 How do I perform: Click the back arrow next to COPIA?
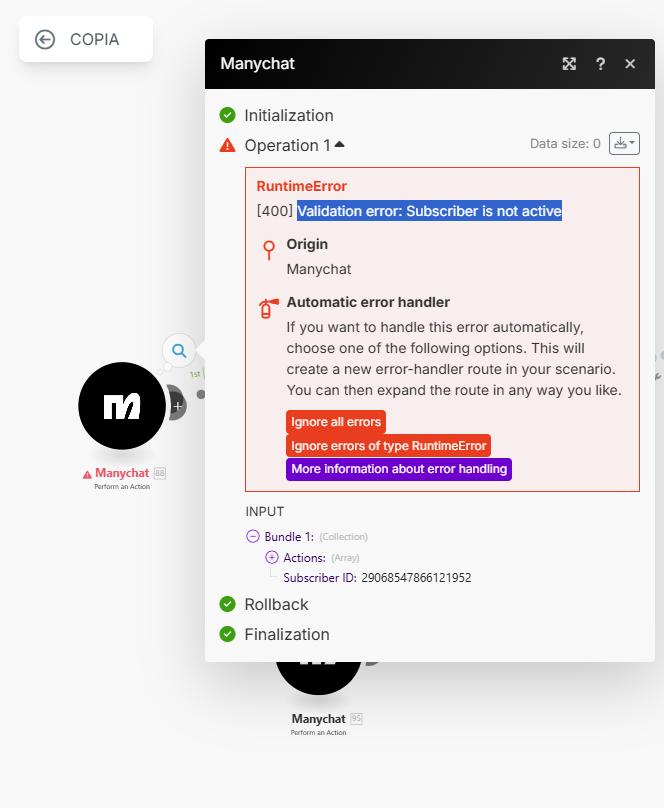pyautogui.click(x=45, y=40)
